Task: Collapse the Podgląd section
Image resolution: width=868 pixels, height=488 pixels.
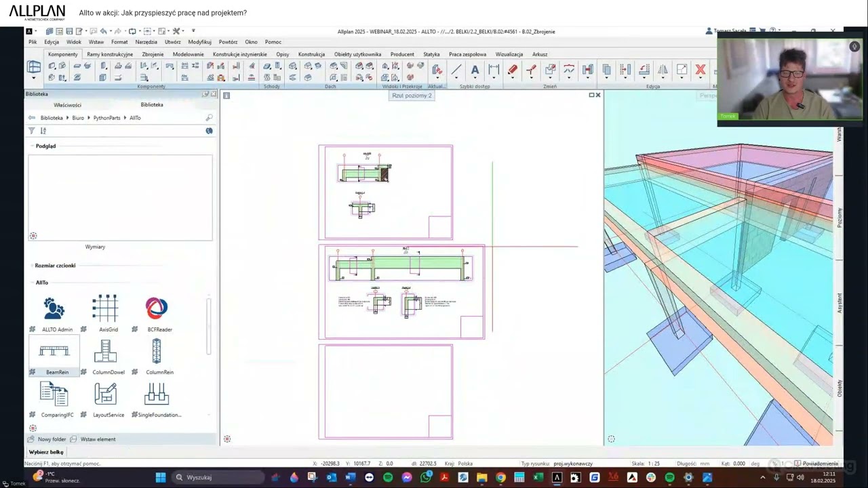Action: coord(31,146)
